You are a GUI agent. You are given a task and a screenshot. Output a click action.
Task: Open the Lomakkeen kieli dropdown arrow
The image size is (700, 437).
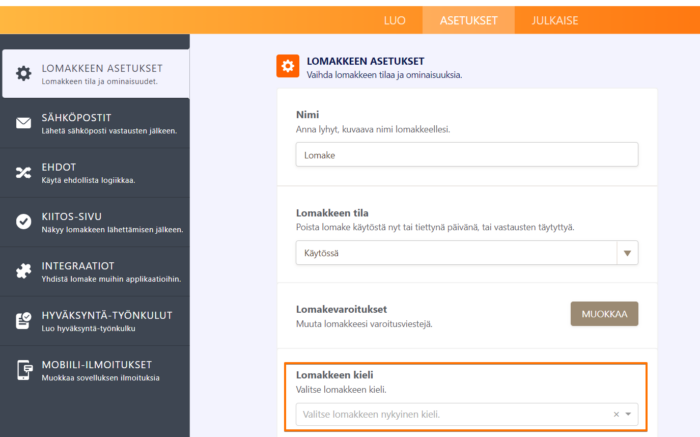coord(628,414)
